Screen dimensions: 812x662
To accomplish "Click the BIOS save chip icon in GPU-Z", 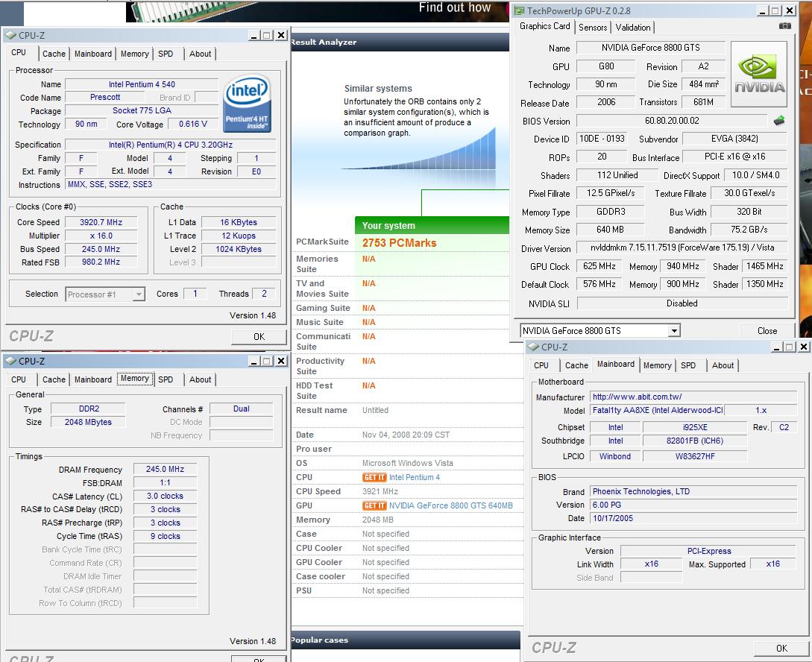I will pyautogui.click(x=779, y=121).
